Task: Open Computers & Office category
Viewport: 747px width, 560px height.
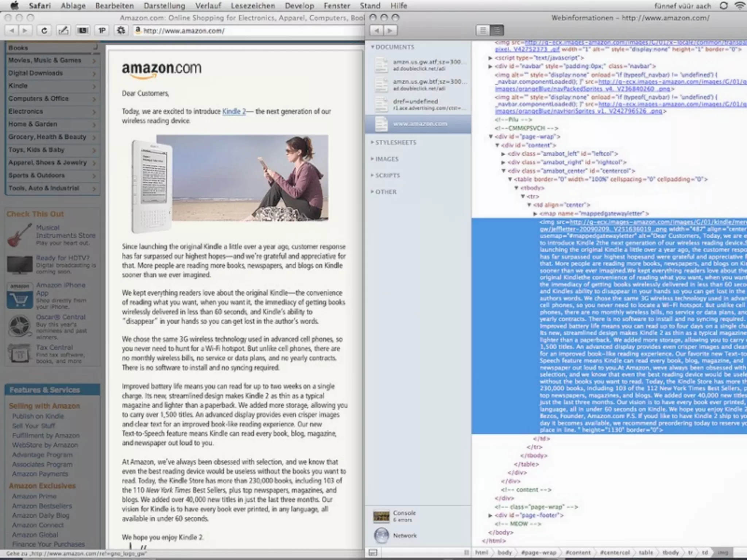Action: [x=38, y=99]
